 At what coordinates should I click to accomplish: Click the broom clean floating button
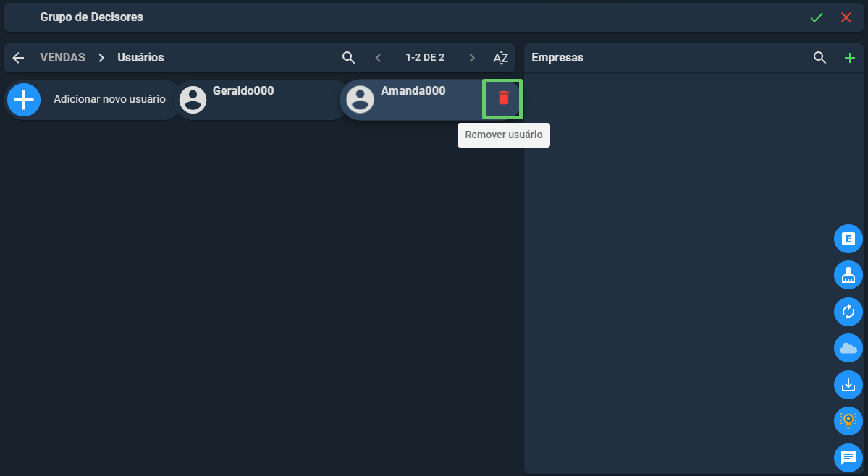[848, 276]
